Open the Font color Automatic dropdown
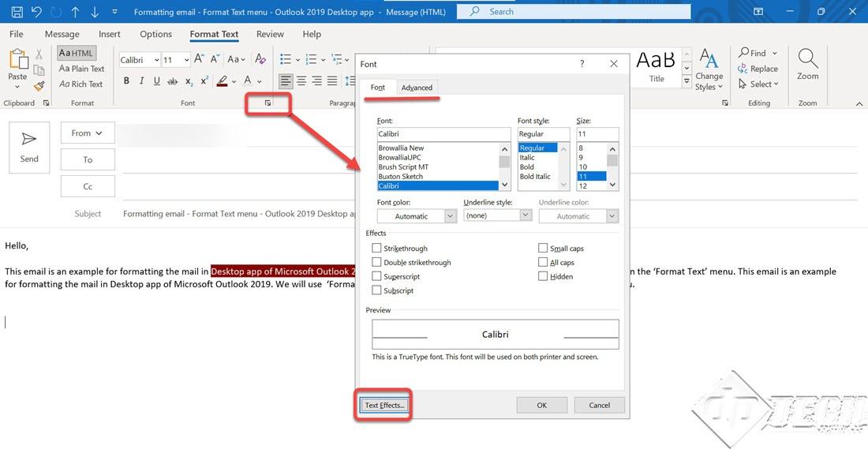Screen dimensions: 868x449 (417, 216)
